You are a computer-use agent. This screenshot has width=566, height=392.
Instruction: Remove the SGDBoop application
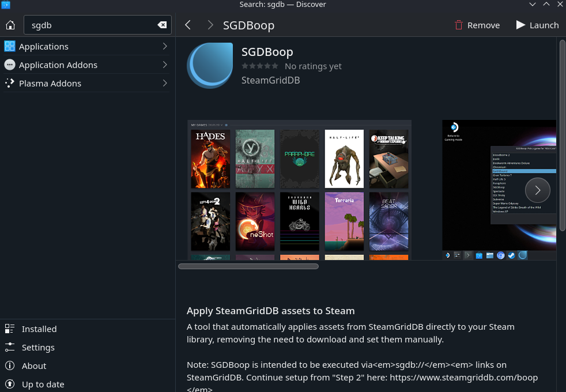tap(477, 25)
